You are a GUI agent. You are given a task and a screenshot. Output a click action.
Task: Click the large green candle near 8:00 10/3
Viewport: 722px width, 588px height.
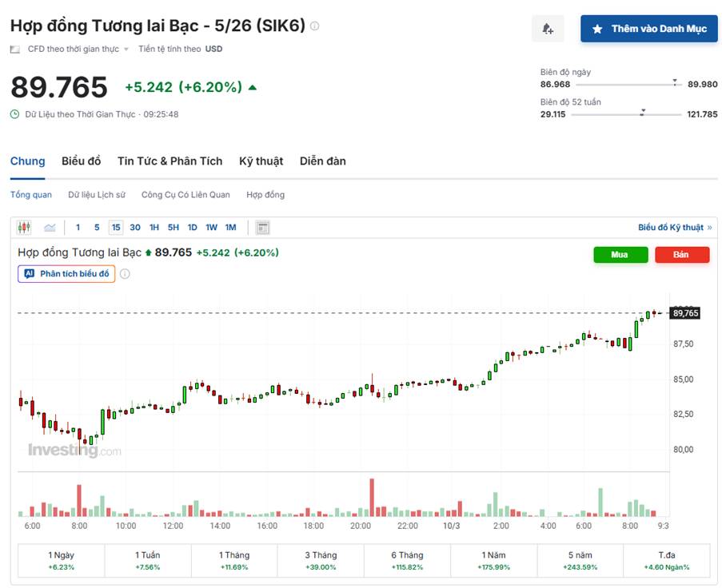pos(636,329)
